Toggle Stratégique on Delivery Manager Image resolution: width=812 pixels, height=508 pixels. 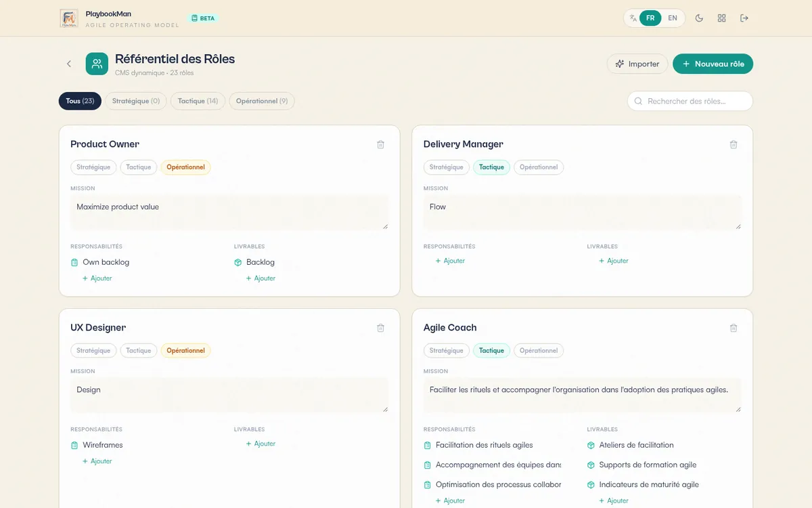[x=447, y=167]
